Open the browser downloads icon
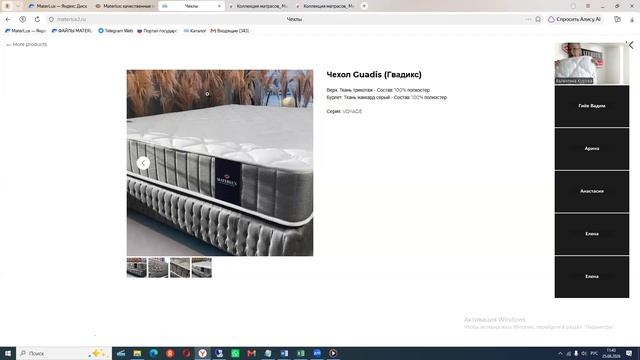640x360 pixels. pos(632,19)
